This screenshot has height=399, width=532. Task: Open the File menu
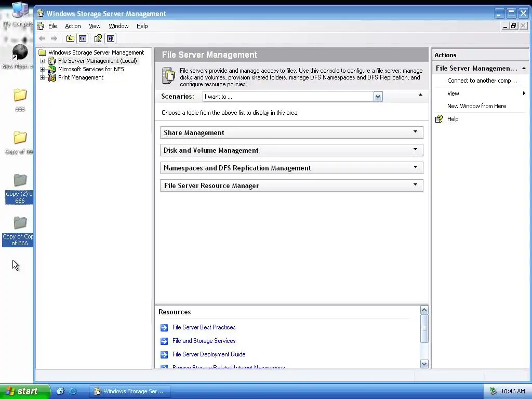coord(52,26)
